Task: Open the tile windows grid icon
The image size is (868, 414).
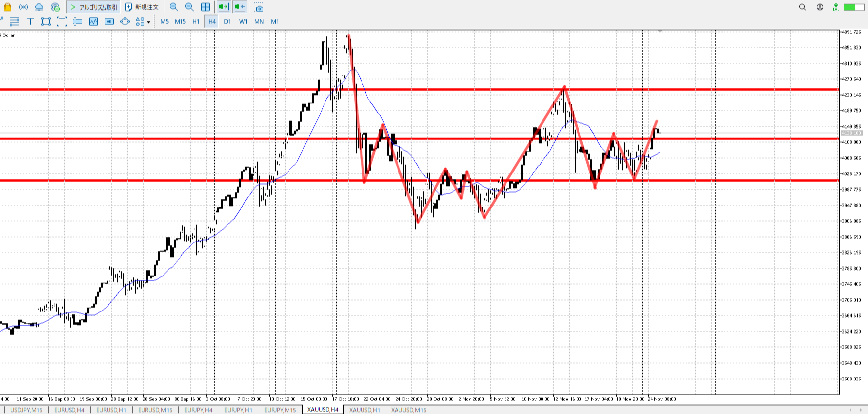Action: coord(206,7)
